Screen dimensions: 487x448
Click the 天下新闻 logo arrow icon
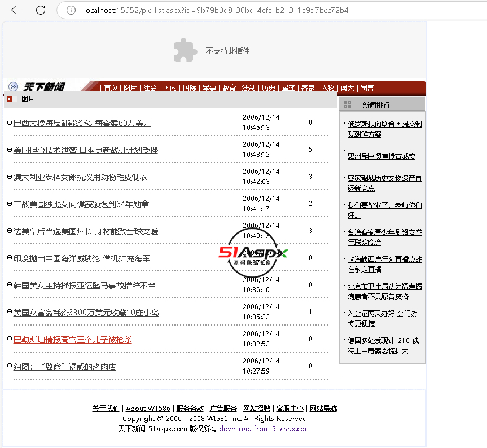tap(13, 86)
